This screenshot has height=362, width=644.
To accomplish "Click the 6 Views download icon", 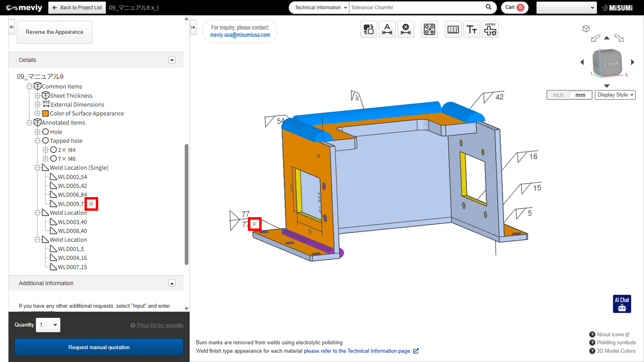I will pos(490,29).
